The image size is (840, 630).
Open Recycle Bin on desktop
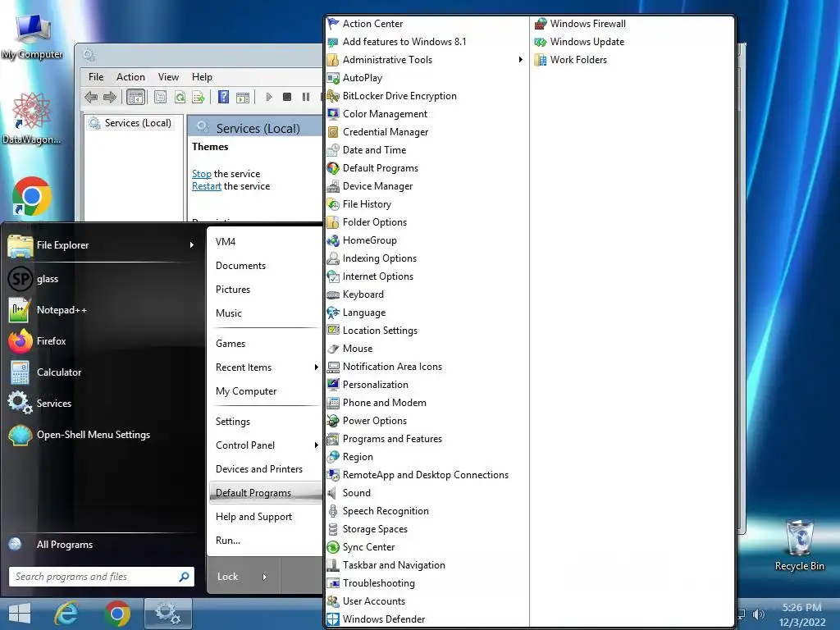coord(799,546)
